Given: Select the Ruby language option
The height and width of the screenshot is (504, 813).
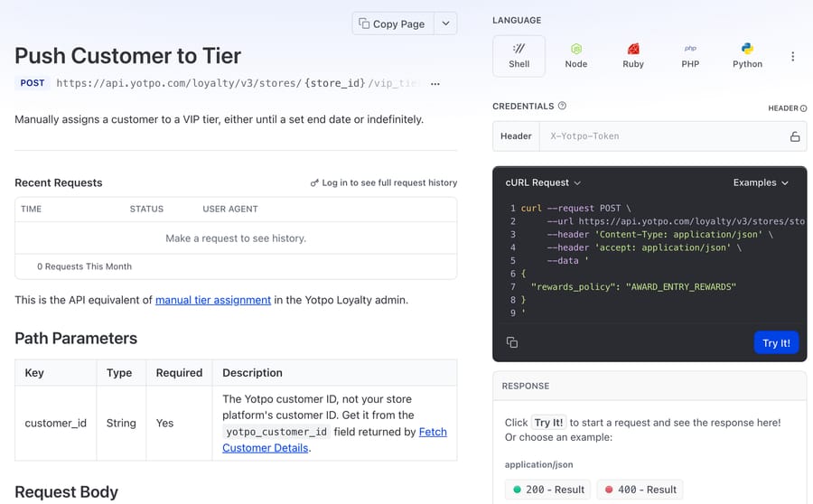Looking at the screenshot, I should click(x=633, y=56).
